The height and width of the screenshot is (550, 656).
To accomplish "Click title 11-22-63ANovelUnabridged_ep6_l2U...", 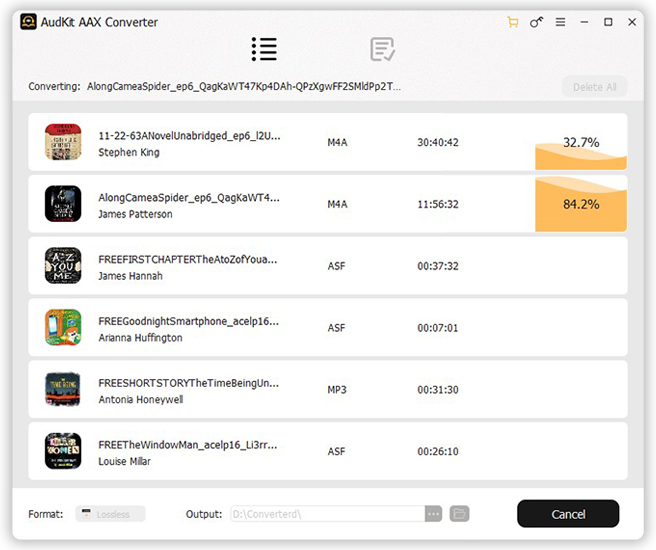I will click(x=189, y=136).
